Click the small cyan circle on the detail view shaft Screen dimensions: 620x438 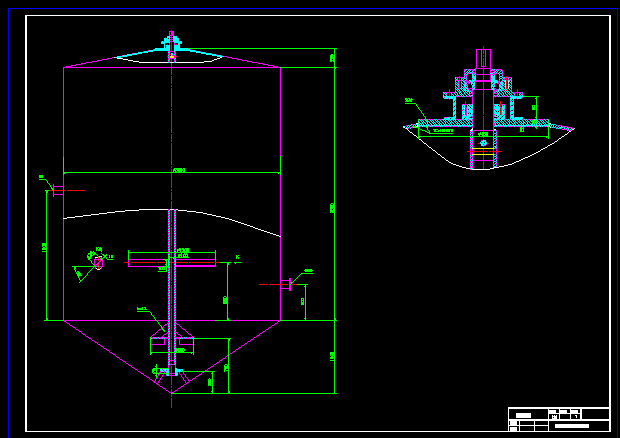point(482,141)
